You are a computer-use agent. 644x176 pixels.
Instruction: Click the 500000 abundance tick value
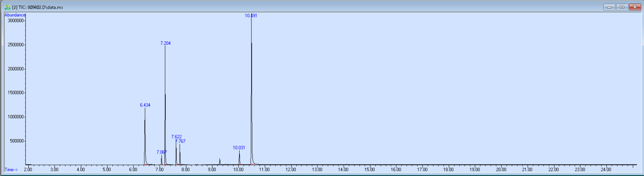[17, 141]
